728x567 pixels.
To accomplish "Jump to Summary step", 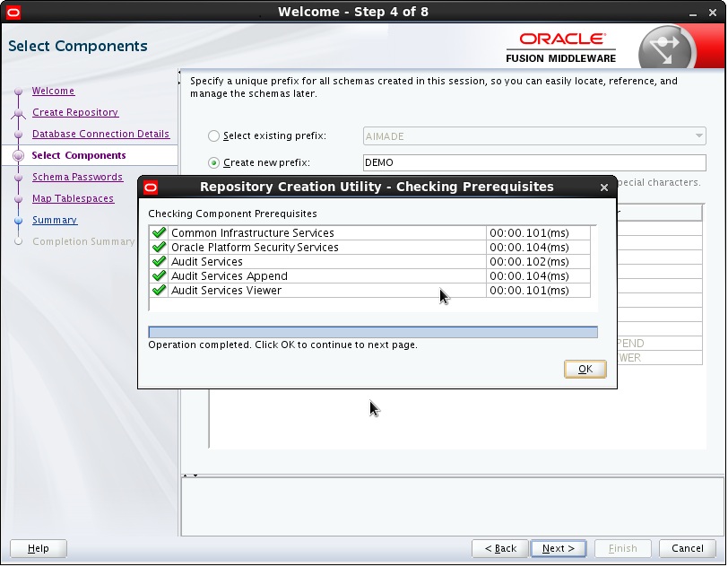I will pyautogui.click(x=55, y=220).
